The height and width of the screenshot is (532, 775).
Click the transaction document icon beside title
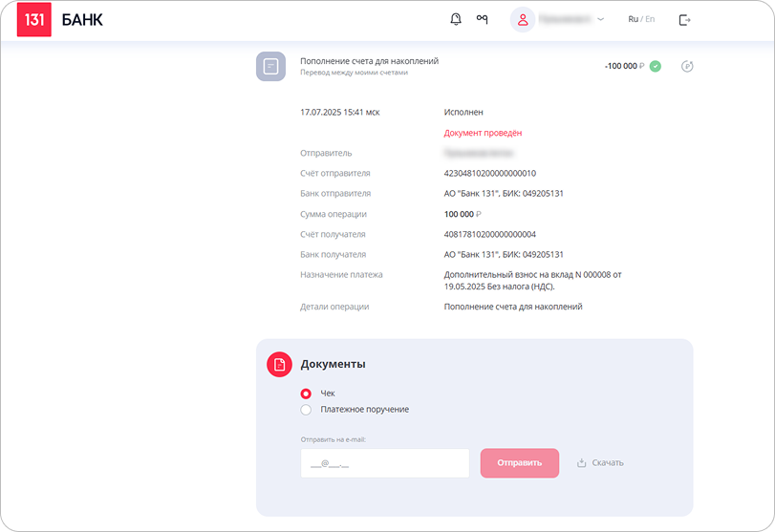(271, 66)
